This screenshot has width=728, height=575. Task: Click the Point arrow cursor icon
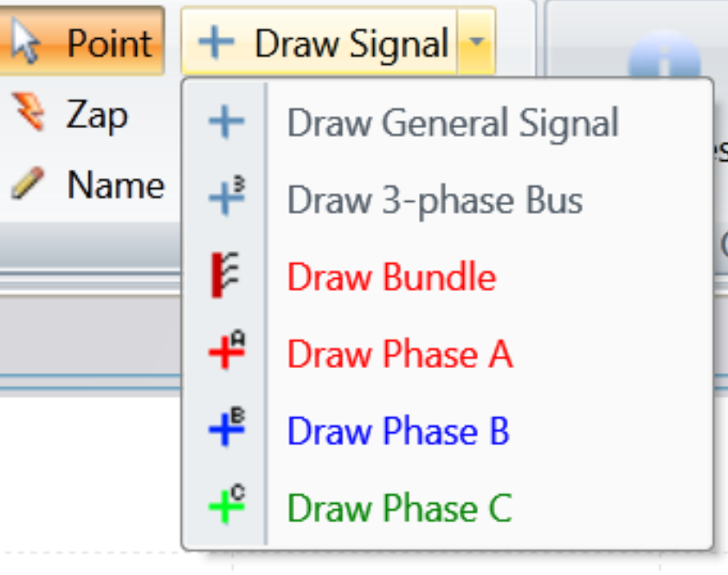28,41
